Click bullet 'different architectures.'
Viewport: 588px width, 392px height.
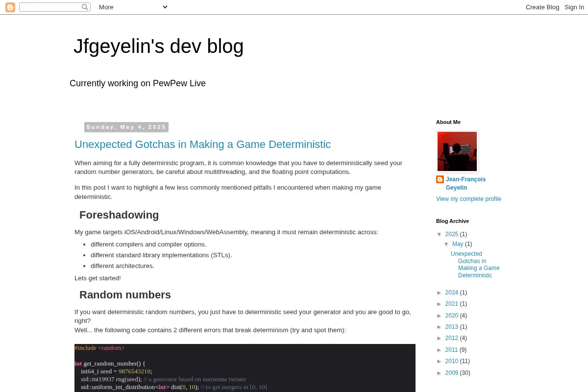pyautogui.click(x=122, y=266)
